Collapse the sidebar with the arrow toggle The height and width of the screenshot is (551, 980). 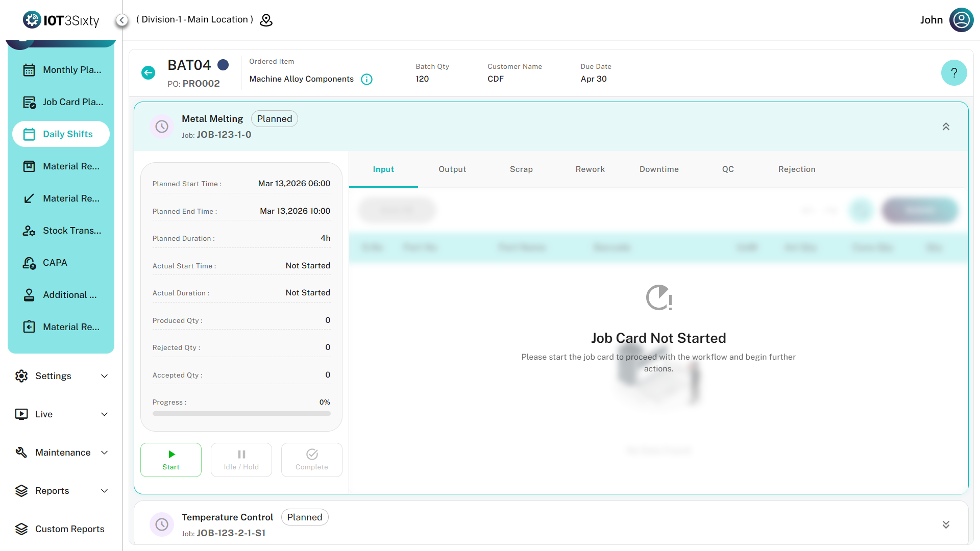pyautogui.click(x=121, y=20)
